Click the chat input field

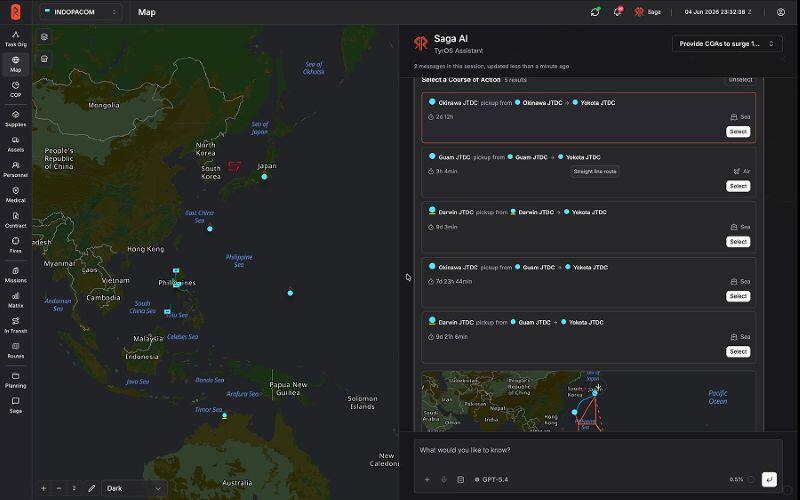598,450
